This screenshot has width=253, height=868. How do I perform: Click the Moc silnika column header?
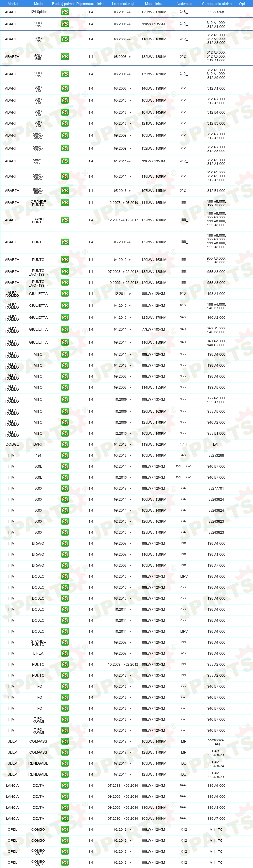click(x=153, y=3)
